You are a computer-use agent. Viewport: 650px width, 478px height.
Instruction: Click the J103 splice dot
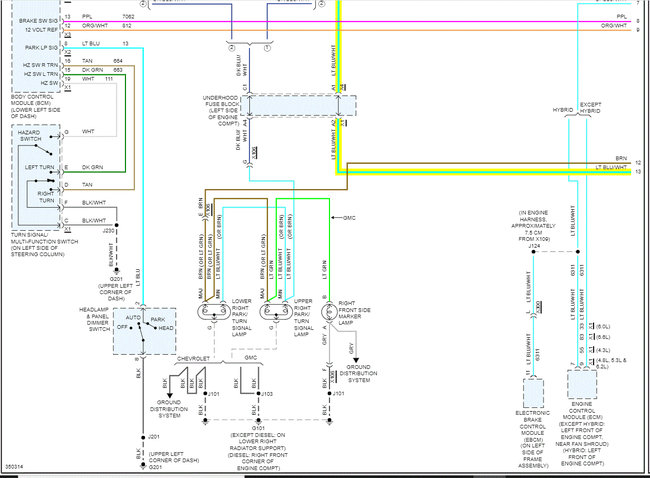258,393
